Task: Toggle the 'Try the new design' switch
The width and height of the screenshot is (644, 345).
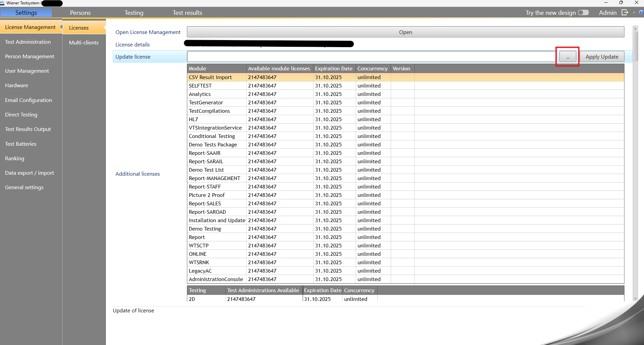Action: [x=583, y=12]
